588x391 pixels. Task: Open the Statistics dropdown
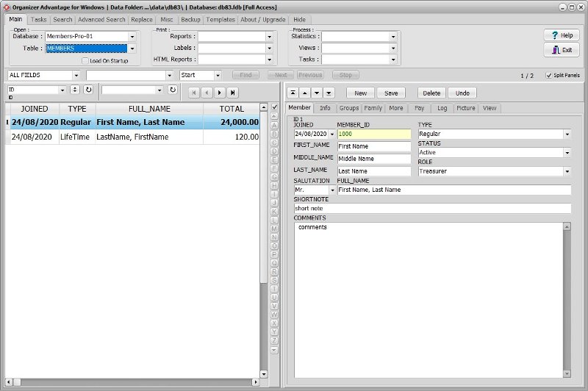(x=393, y=36)
